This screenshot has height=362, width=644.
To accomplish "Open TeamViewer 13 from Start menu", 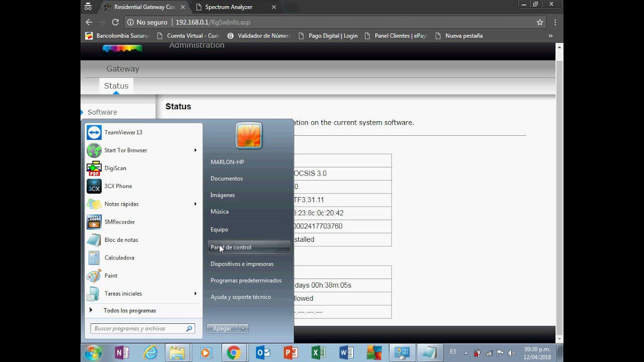I will (144, 132).
